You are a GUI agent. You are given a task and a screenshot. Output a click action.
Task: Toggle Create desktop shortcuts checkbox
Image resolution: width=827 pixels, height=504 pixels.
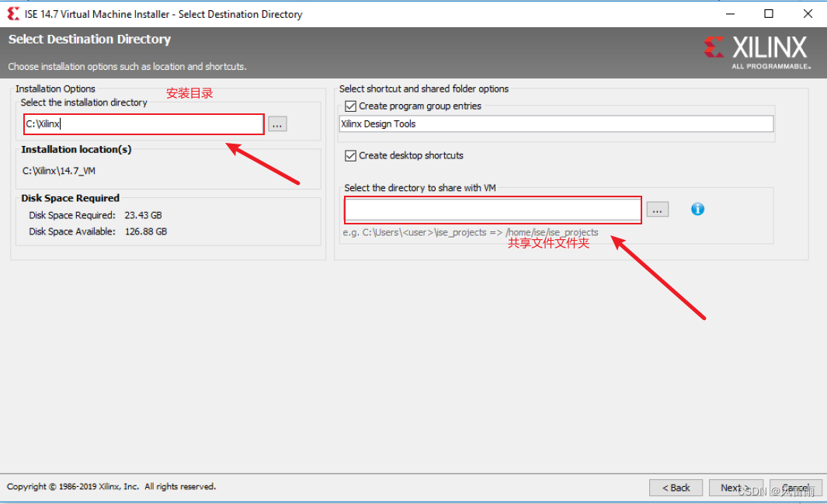pos(350,155)
